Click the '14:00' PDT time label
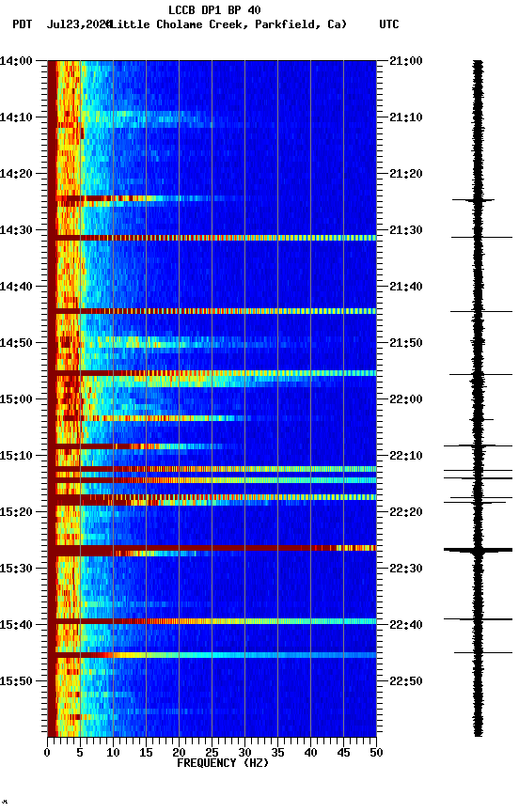Viewport: 519px width, 812px height. tap(16, 61)
